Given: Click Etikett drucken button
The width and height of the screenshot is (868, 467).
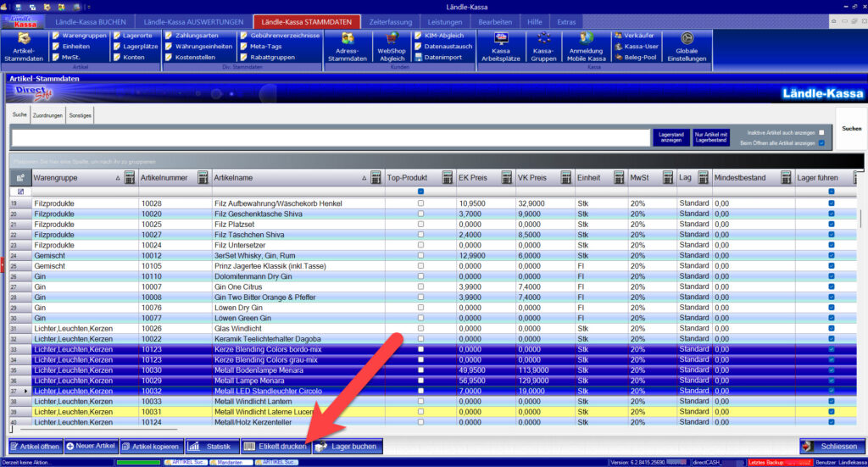Looking at the screenshot, I should coord(275,447).
